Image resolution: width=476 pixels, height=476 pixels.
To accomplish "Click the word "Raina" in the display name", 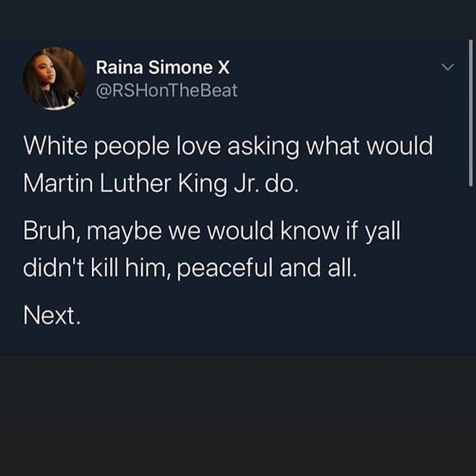I will click(119, 67).
